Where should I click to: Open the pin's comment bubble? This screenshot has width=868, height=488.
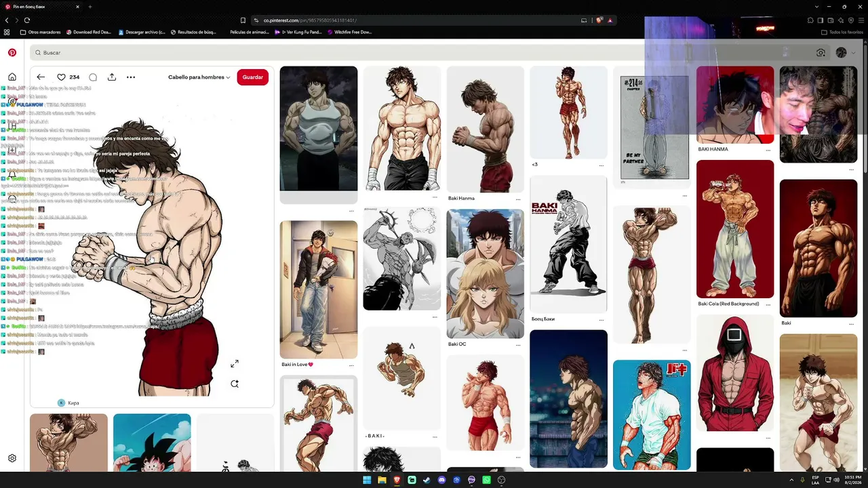pos(93,77)
